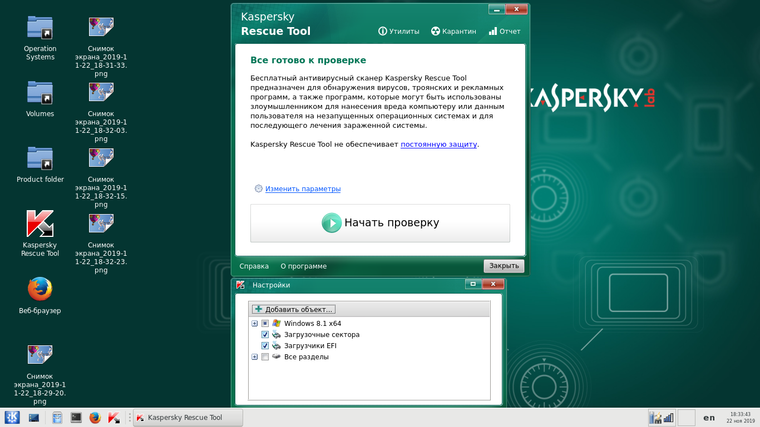The width and height of the screenshot is (760, 427).
Task: Select the Загрузочные сектора row text
Action: pos(321,334)
